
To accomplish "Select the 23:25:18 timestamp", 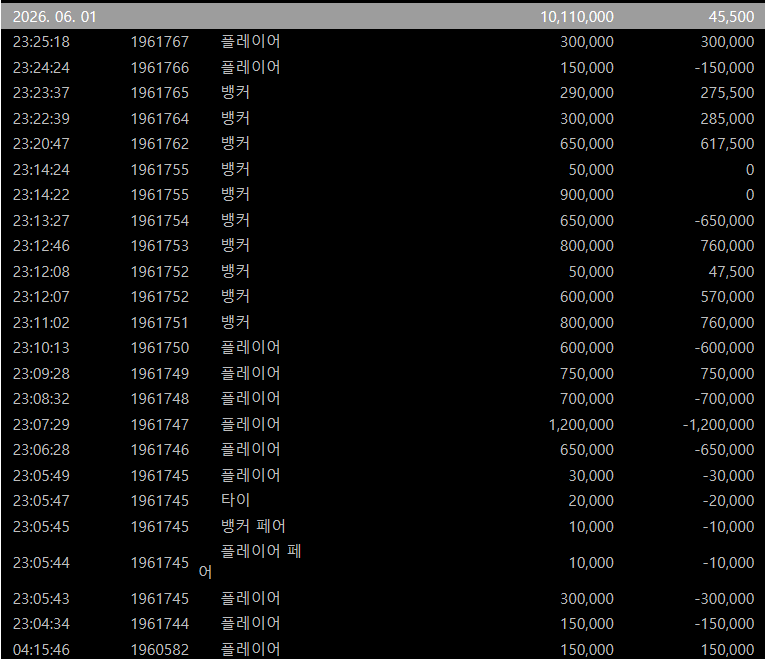I will click(x=41, y=42).
